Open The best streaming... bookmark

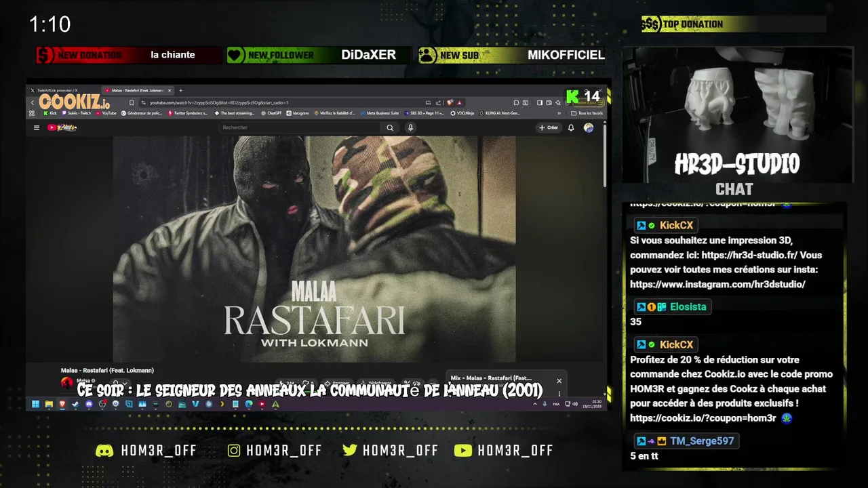point(235,113)
